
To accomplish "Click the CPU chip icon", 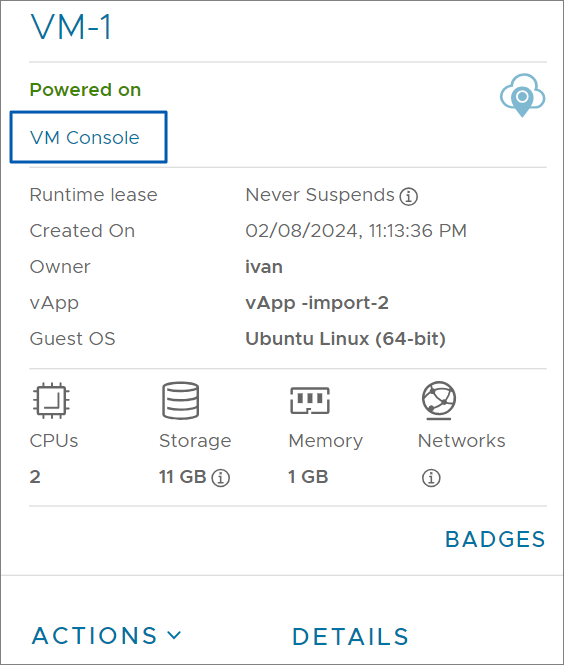I will pos(51,400).
